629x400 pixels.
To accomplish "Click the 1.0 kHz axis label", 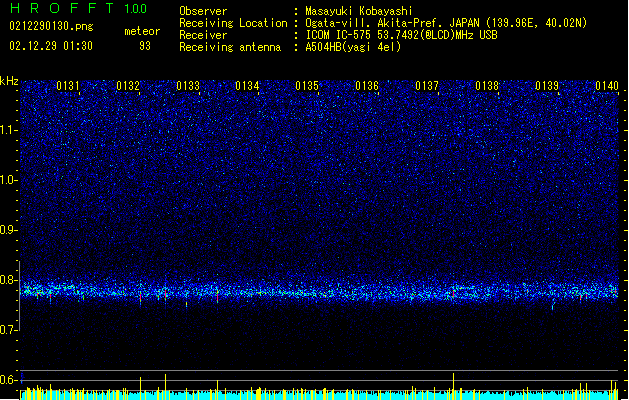I will coord(9,180).
